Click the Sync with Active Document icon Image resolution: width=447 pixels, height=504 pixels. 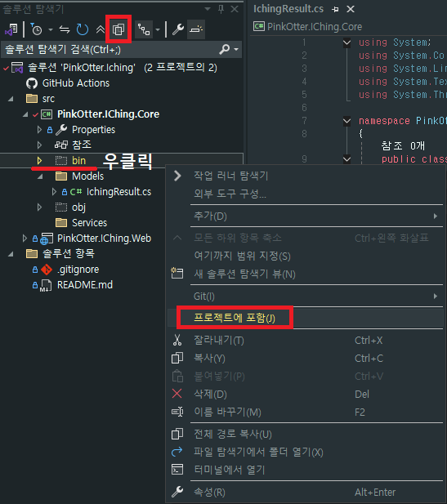pyautogui.click(x=65, y=29)
